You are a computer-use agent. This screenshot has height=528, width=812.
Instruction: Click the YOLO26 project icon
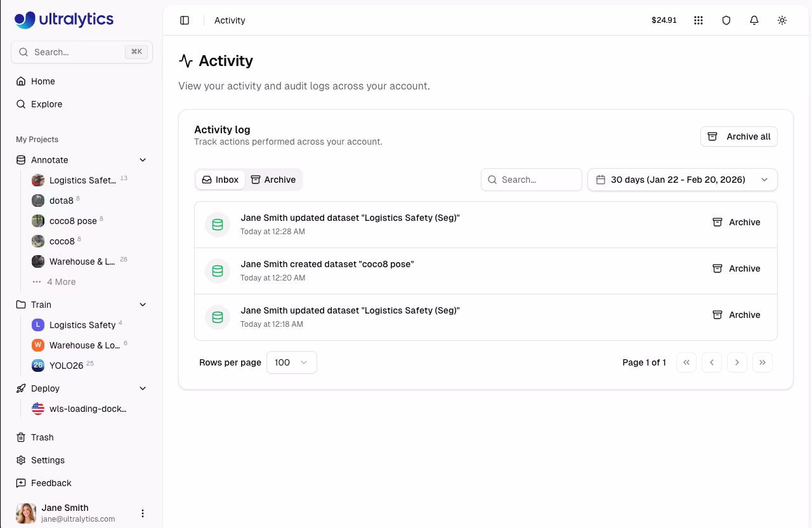(38, 366)
